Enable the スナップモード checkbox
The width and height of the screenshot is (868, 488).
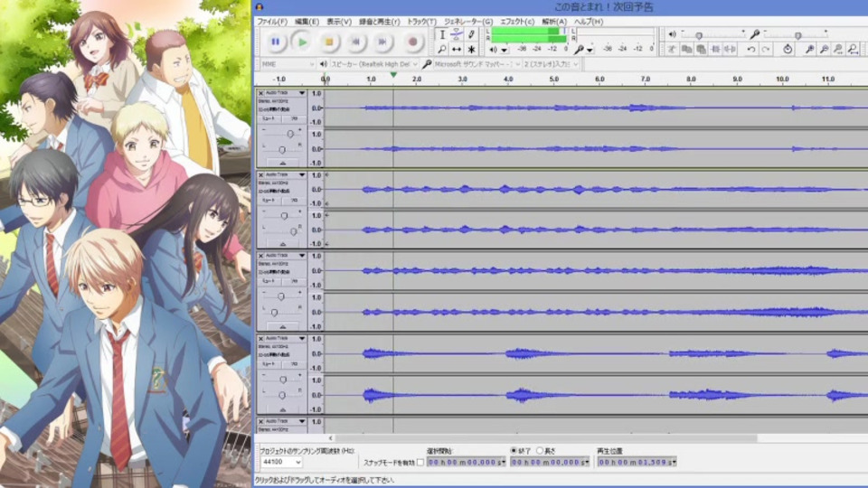[x=420, y=462]
